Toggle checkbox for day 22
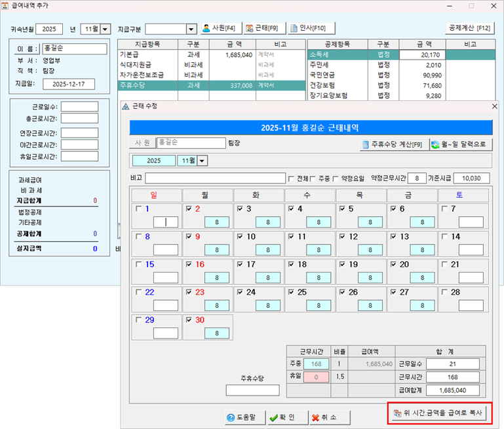 138,292
